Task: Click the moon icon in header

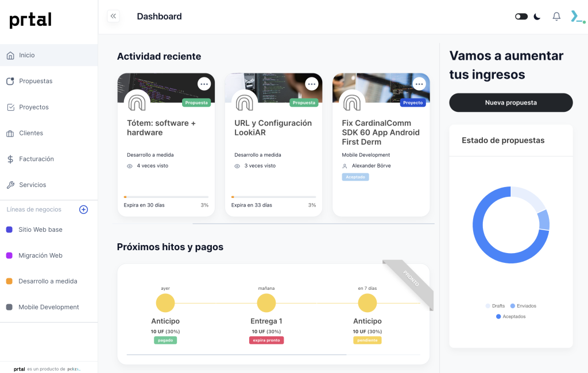Action: pyautogui.click(x=537, y=17)
